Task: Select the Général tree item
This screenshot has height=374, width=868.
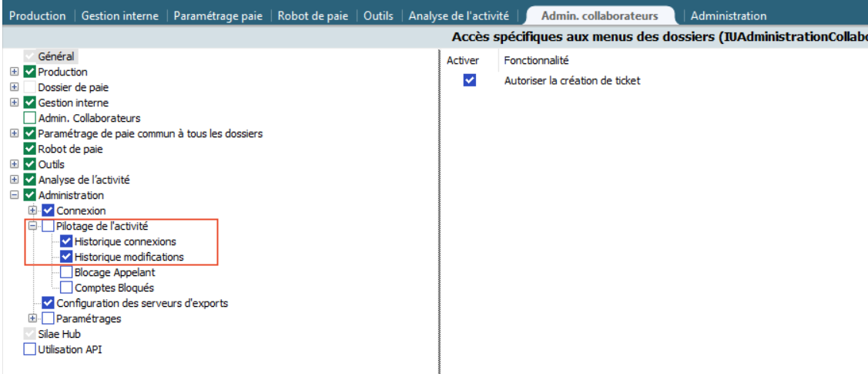Action: tap(56, 56)
